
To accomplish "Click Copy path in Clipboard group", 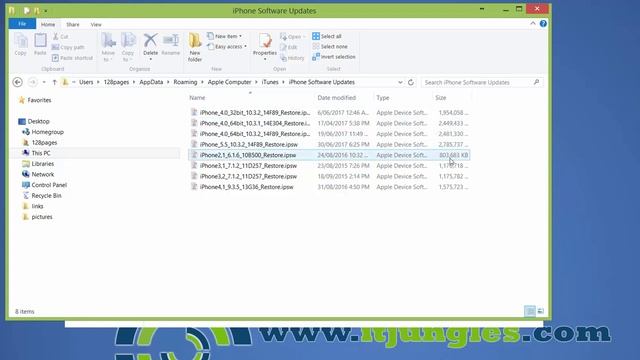I will tap(68, 47).
